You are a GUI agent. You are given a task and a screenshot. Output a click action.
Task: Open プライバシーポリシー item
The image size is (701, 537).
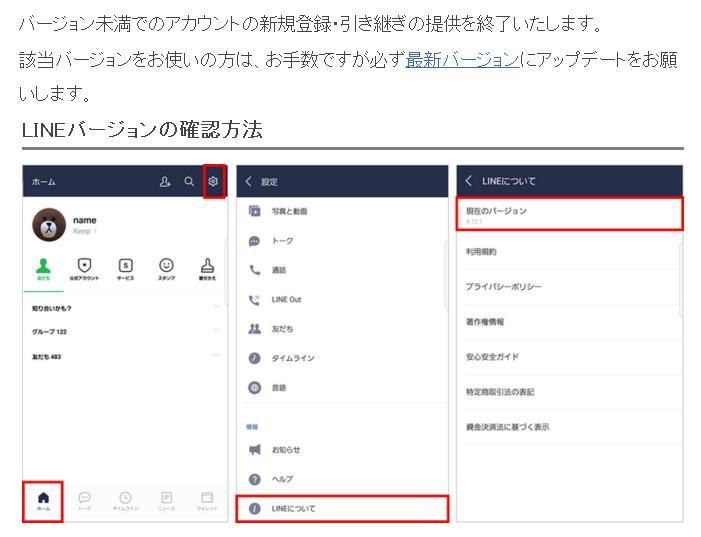504,287
